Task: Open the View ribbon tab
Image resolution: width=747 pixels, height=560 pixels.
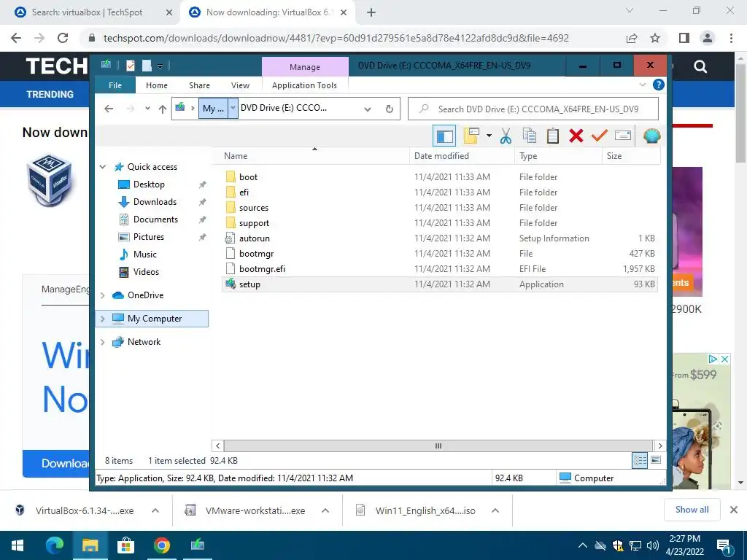Action: [x=240, y=85]
